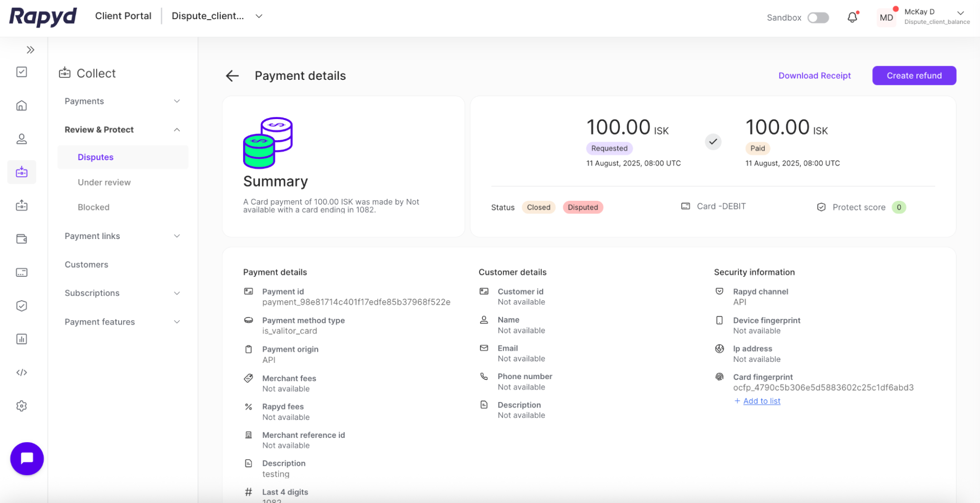The image size is (980, 503).
Task: Click the Download Receipt link
Action: point(814,76)
